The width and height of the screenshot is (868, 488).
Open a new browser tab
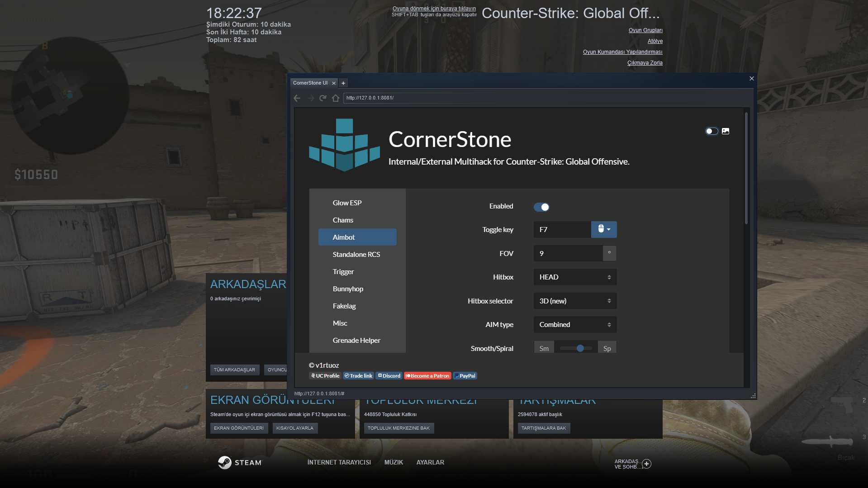[x=343, y=83]
